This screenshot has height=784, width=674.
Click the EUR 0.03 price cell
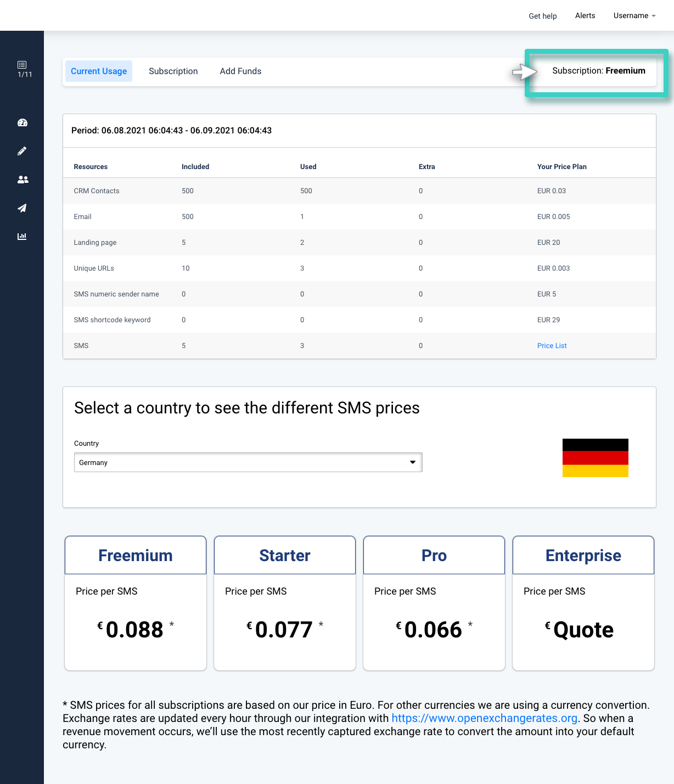click(x=552, y=191)
